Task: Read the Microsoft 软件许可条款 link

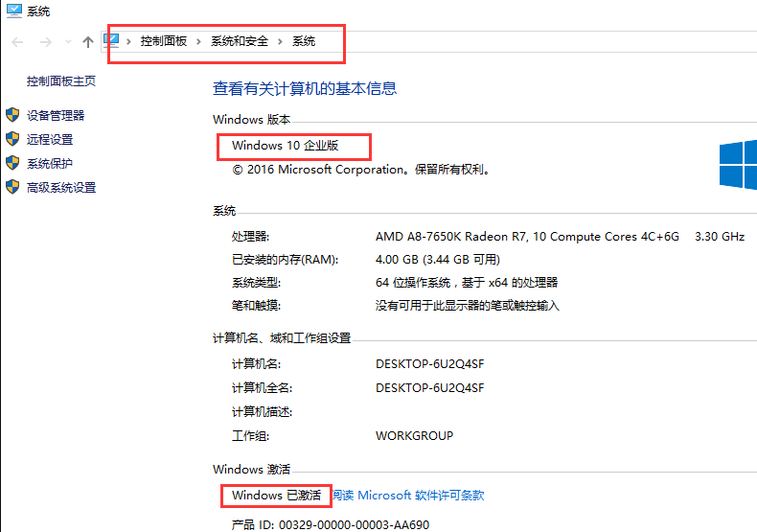Action: point(408,496)
